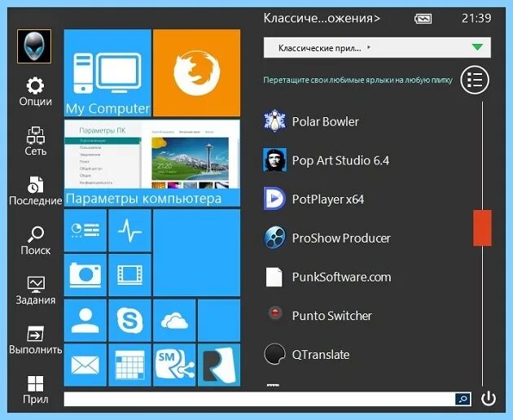Screen dimensions: 513x420
Task: Open Опции settings gear
Action: (35, 92)
